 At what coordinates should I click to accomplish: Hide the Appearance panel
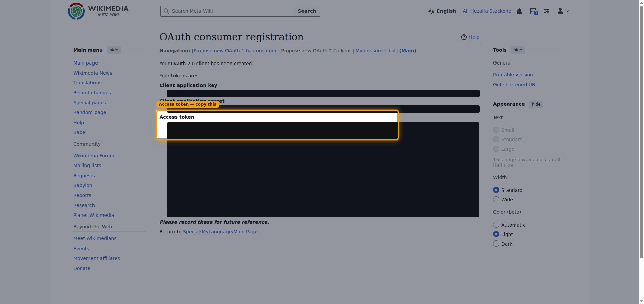click(x=536, y=104)
